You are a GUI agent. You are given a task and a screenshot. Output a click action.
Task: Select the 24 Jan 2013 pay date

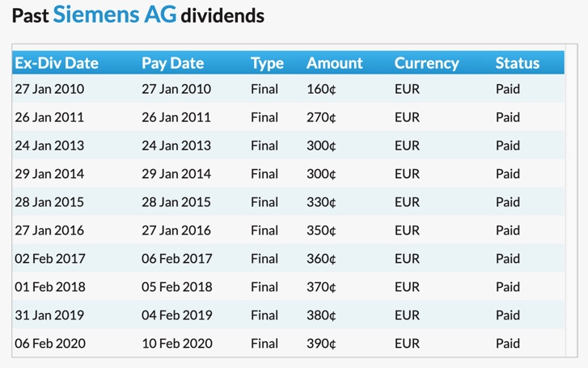176,146
